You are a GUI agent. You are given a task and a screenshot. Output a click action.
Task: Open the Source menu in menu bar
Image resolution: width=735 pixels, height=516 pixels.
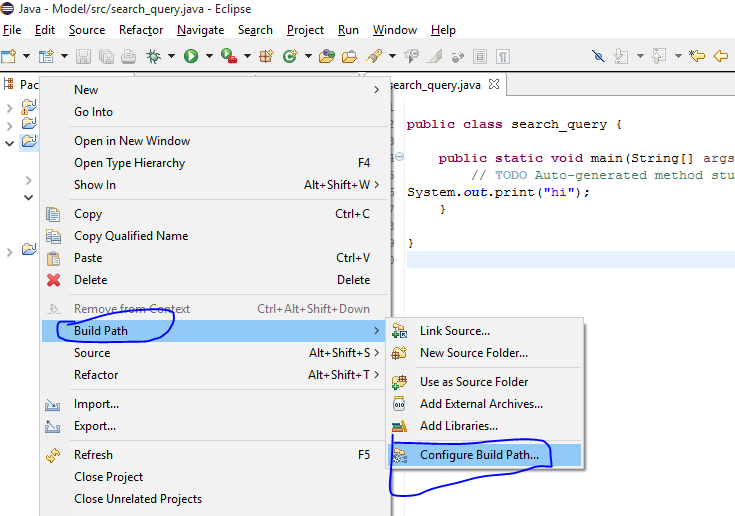tap(87, 30)
